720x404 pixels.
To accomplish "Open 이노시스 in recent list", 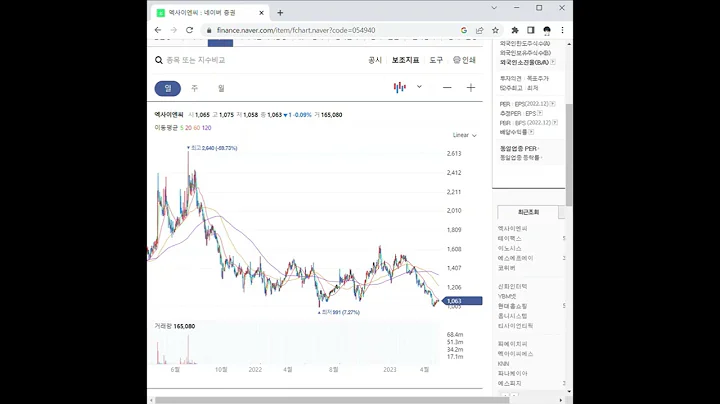I will pos(509,248).
